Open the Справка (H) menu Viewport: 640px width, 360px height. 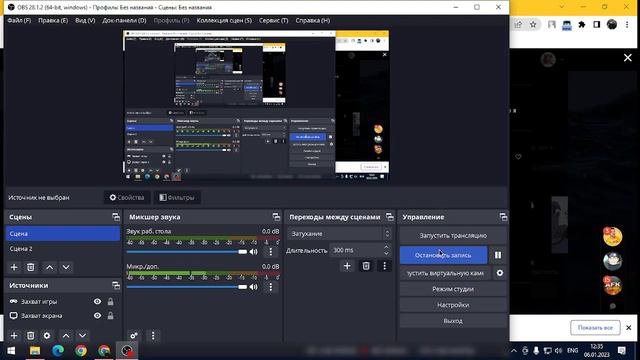click(x=313, y=20)
